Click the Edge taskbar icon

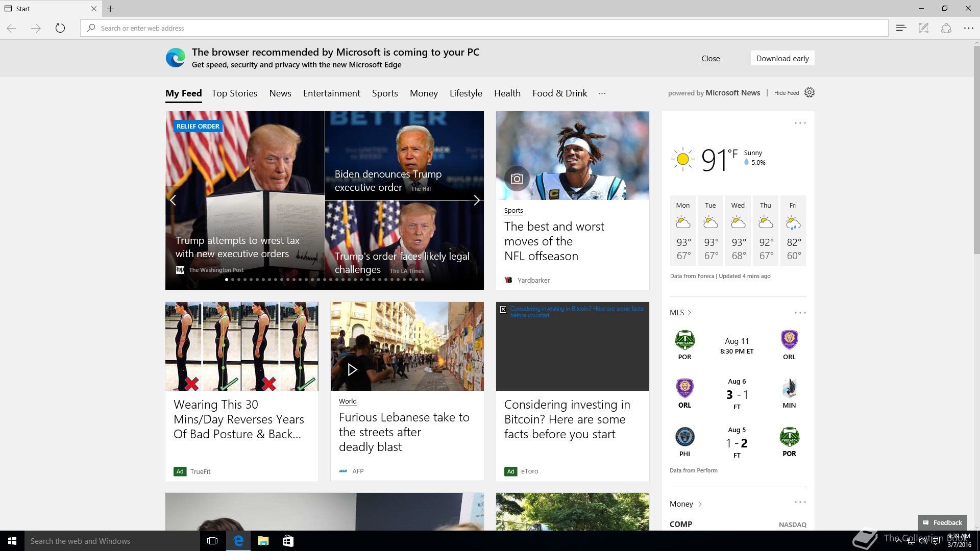(238, 541)
